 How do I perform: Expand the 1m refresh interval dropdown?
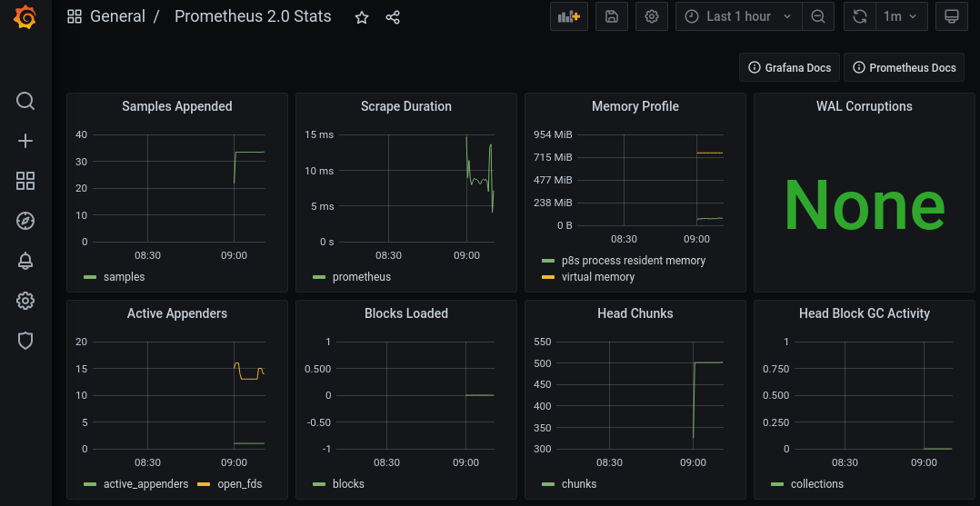(901, 16)
